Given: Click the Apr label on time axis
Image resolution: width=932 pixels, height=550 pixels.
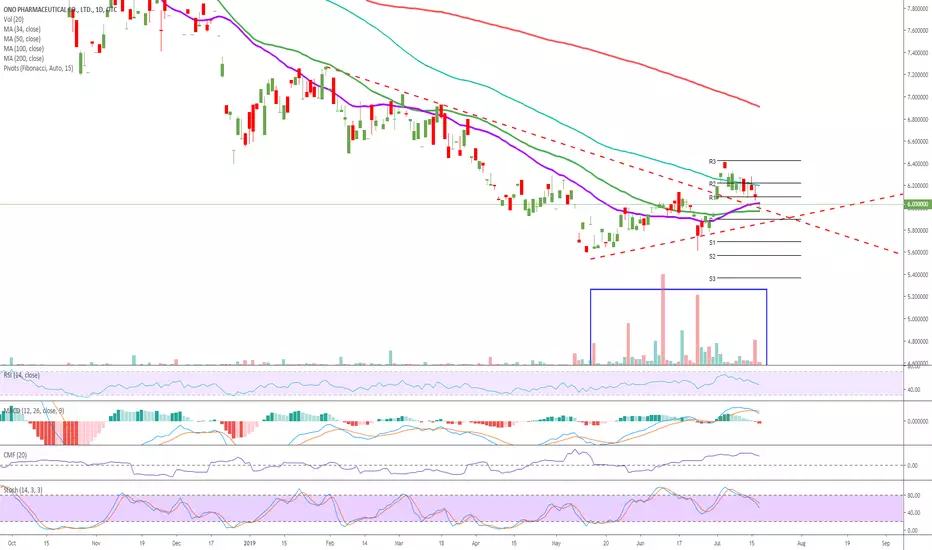Looking at the screenshot, I should (475, 543).
